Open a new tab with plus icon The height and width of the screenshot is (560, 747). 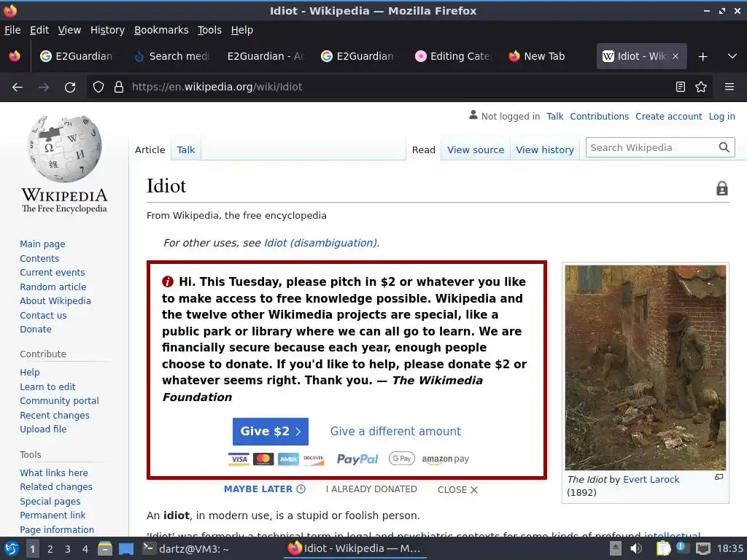click(703, 57)
